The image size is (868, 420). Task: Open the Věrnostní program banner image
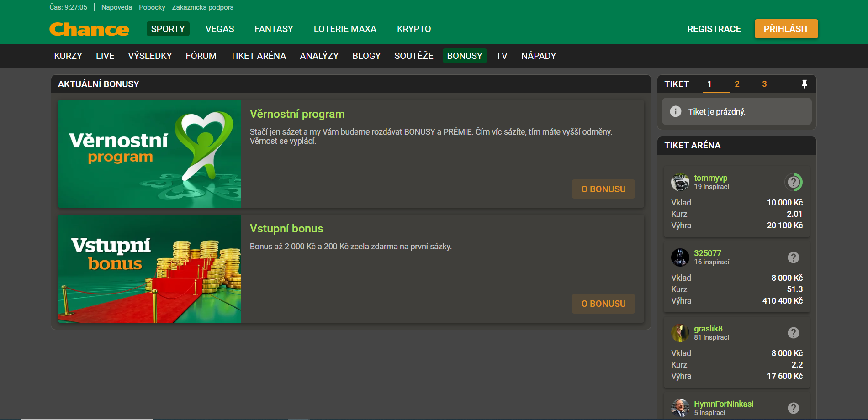149,154
